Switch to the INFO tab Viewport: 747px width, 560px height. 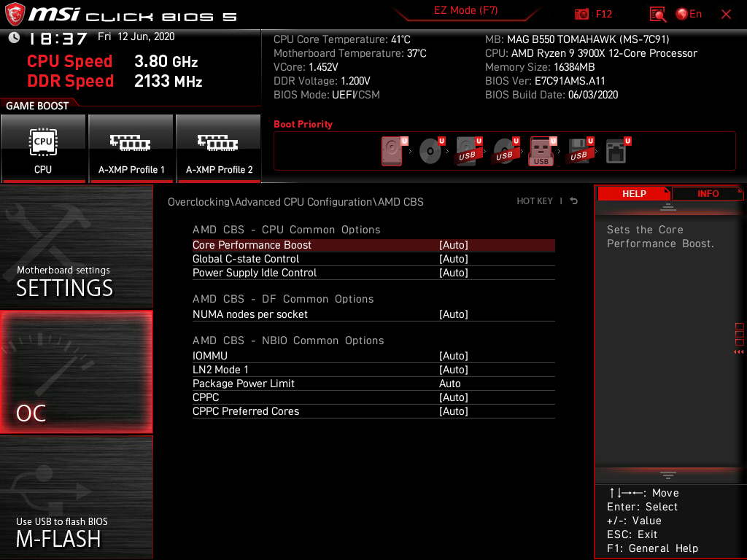tap(708, 194)
